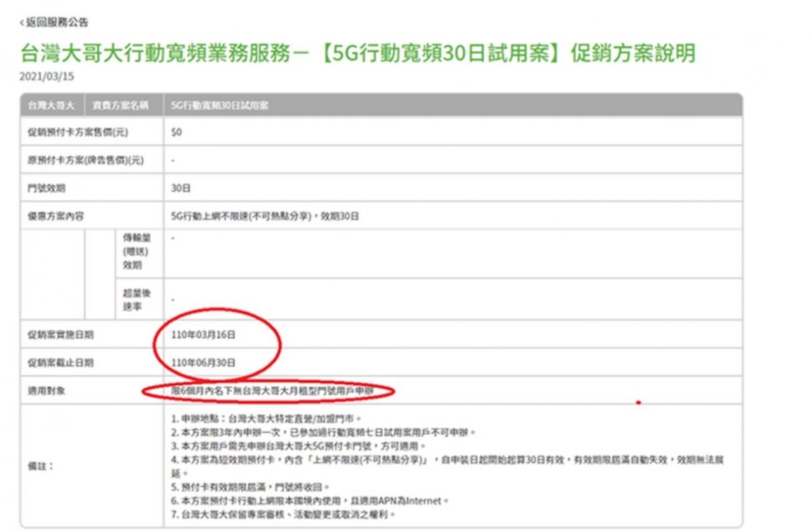Click the 5G行動上網不限速 plan description text

click(265, 216)
